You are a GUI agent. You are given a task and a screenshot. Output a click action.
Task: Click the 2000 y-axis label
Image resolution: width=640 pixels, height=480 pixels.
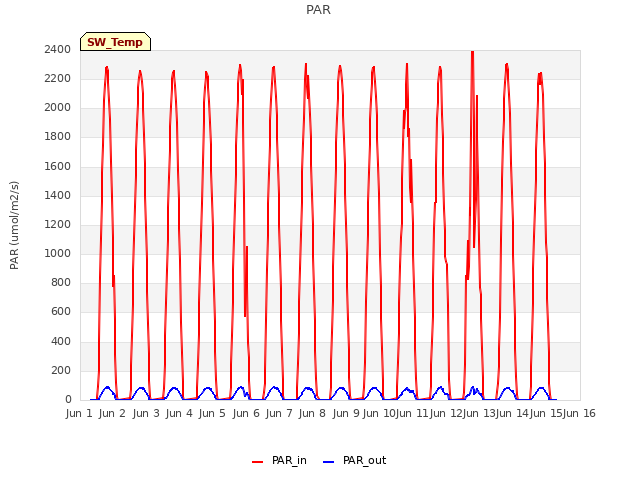click(x=58, y=108)
